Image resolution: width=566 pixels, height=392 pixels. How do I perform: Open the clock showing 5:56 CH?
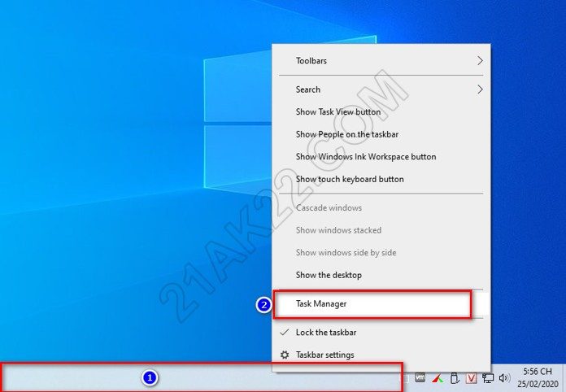tap(538, 377)
